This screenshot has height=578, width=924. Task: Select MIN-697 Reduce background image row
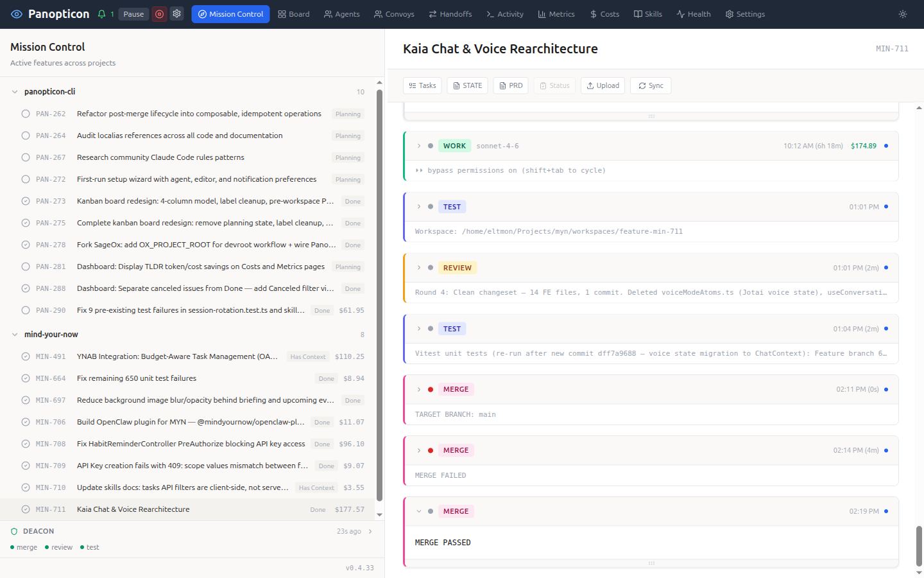click(x=187, y=400)
